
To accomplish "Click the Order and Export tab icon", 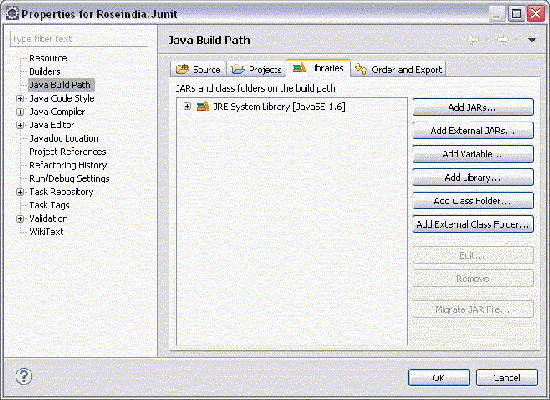I will 361,69.
